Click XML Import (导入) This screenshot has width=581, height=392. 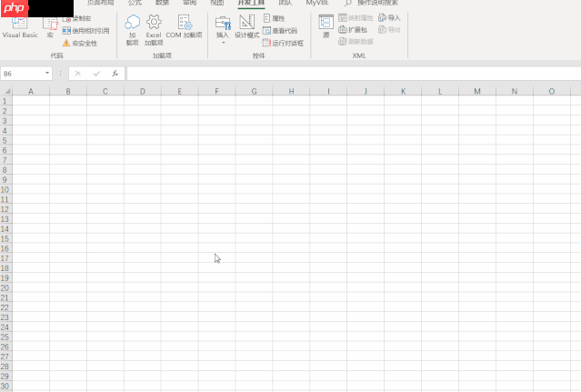(389, 18)
